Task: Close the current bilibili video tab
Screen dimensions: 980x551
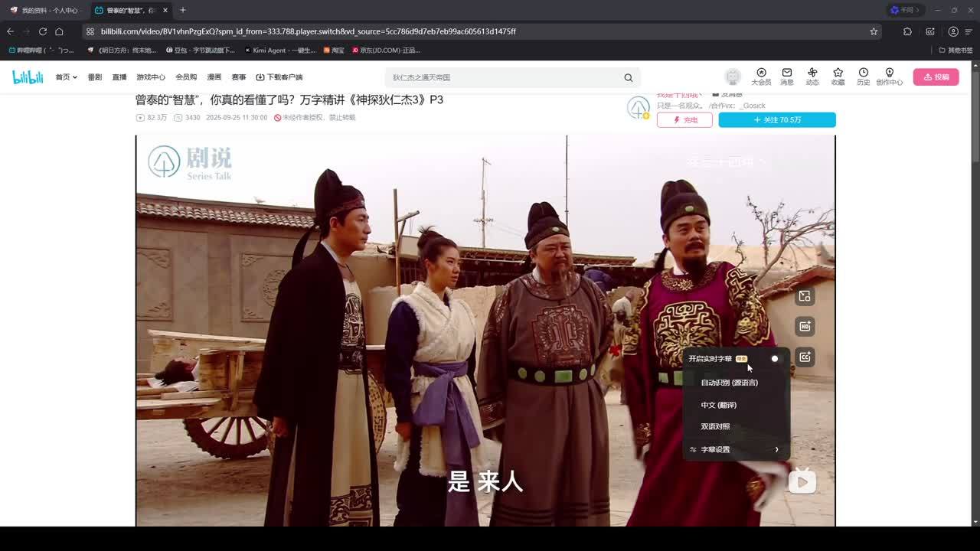Action: tap(165, 10)
